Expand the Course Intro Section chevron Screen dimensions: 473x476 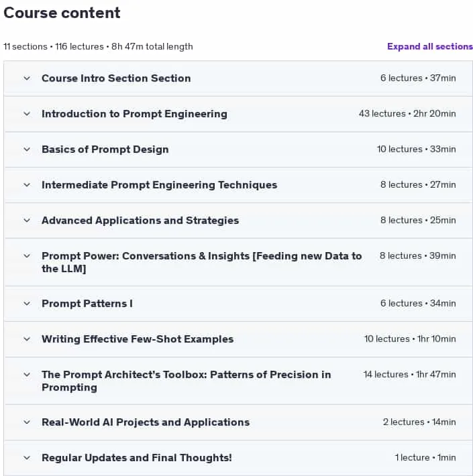pos(27,78)
